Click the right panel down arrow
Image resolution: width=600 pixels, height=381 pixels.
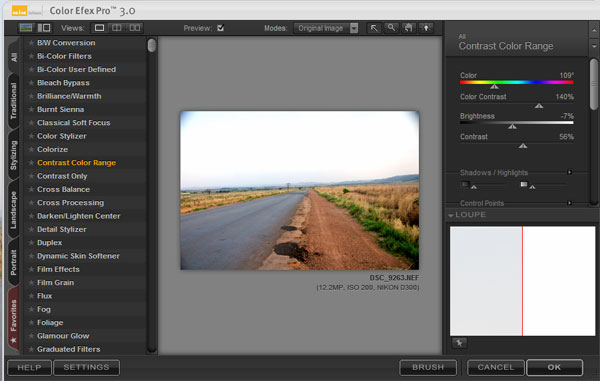(594, 46)
